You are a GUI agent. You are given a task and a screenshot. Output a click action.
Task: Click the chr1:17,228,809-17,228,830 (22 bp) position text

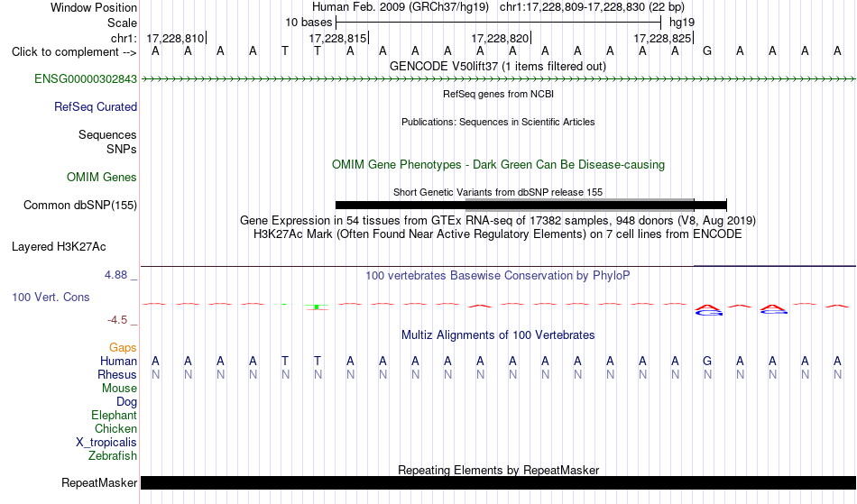592,7
